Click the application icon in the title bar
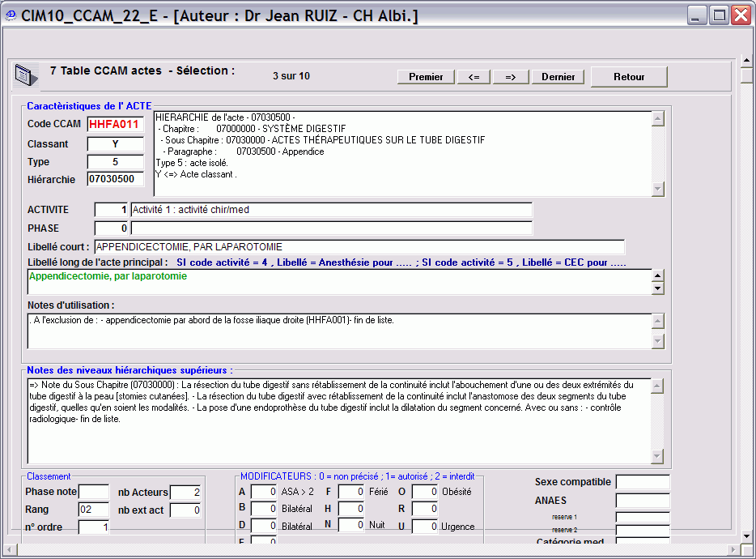This screenshot has width=756, height=559. [x=11, y=15]
